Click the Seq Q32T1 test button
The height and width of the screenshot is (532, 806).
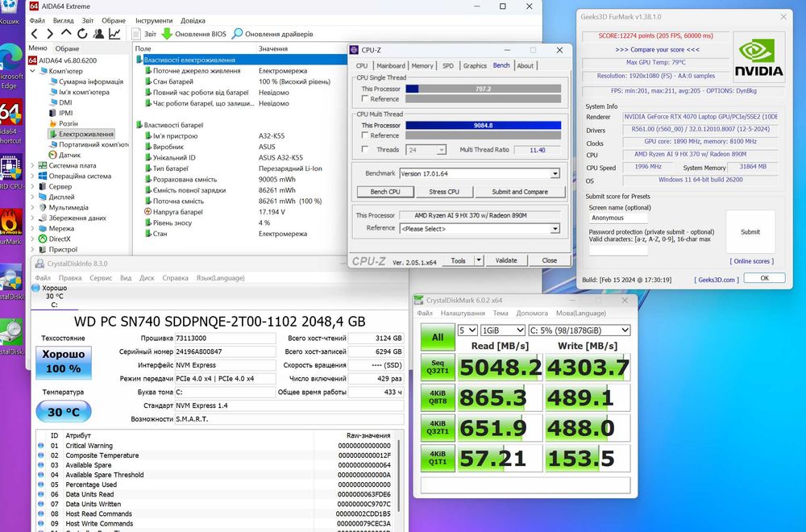click(x=438, y=367)
